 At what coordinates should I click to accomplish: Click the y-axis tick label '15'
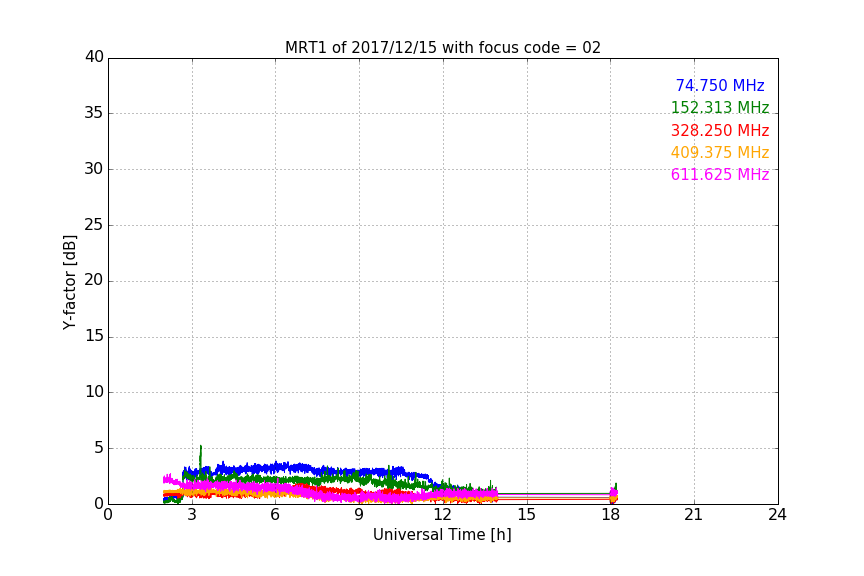point(94,336)
